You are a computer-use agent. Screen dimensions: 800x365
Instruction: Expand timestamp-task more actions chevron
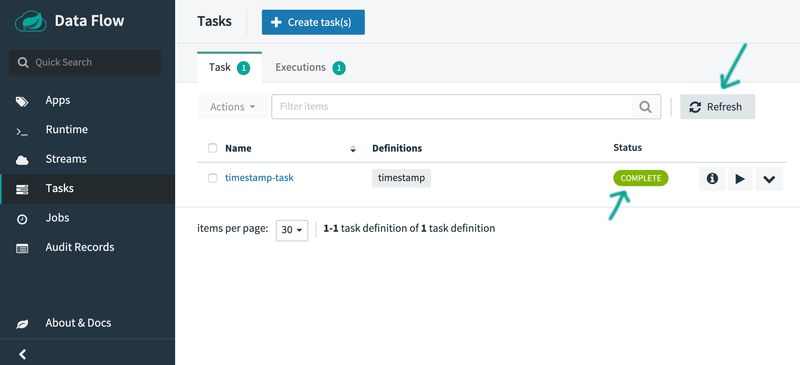769,179
